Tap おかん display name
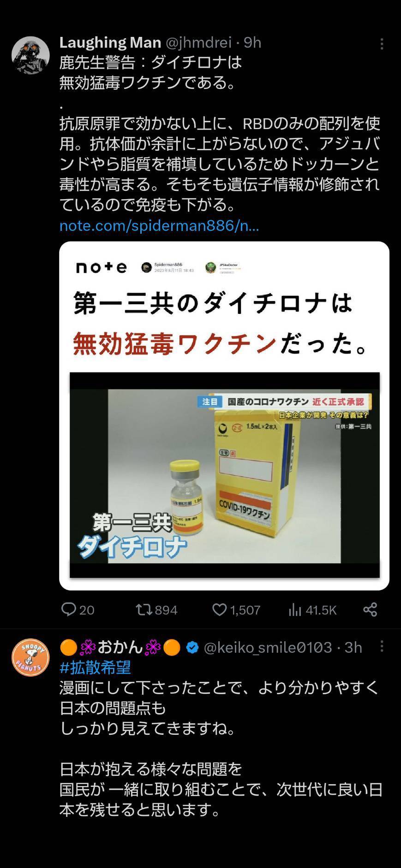401x868 pixels. (120, 648)
